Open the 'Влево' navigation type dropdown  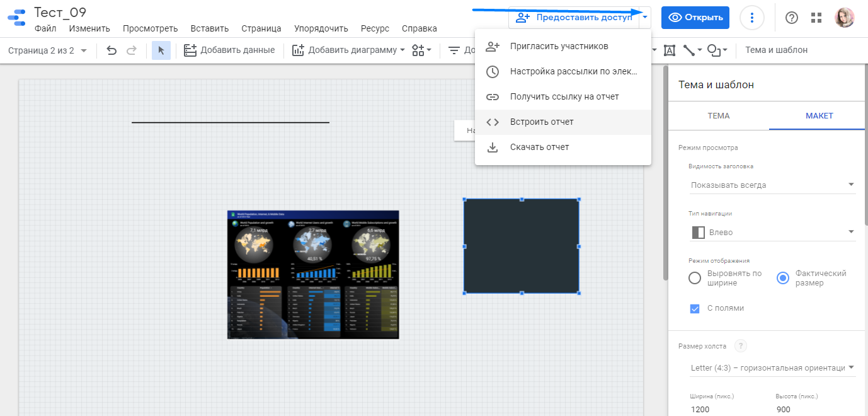pyautogui.click(x=773, y=233)
